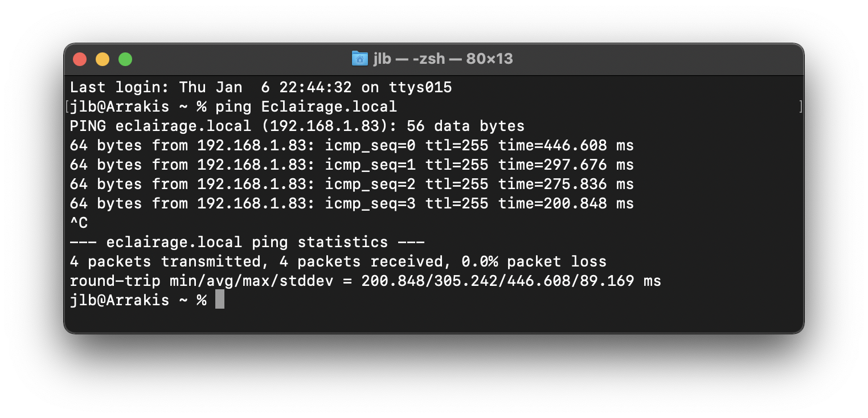Click the 'eclairage.local ping statistics' heading
The height and width of the screenshot is (418, 868).
click(x=247, y=242)
